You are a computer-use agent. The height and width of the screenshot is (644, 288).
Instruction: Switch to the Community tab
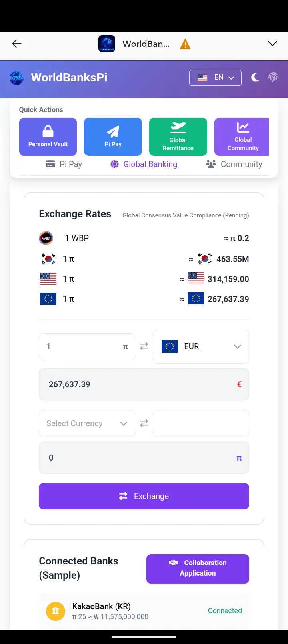(x=234, y=164)
